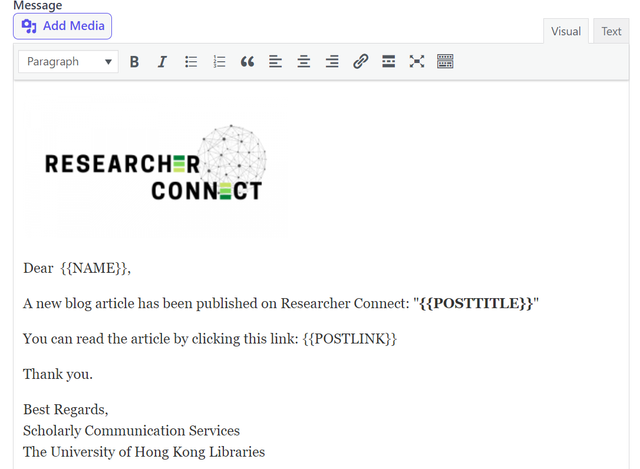Insert or edit a link

pos(360,62)
